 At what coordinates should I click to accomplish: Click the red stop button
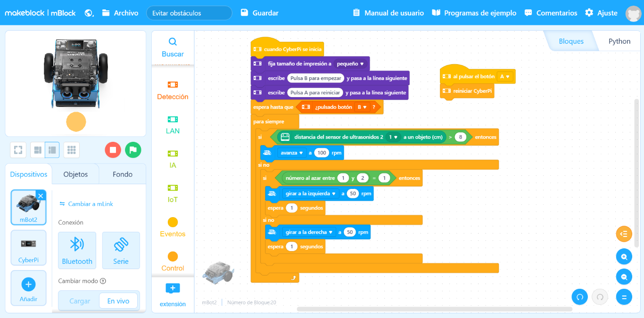pyautogui.click(x=113, y=150)
